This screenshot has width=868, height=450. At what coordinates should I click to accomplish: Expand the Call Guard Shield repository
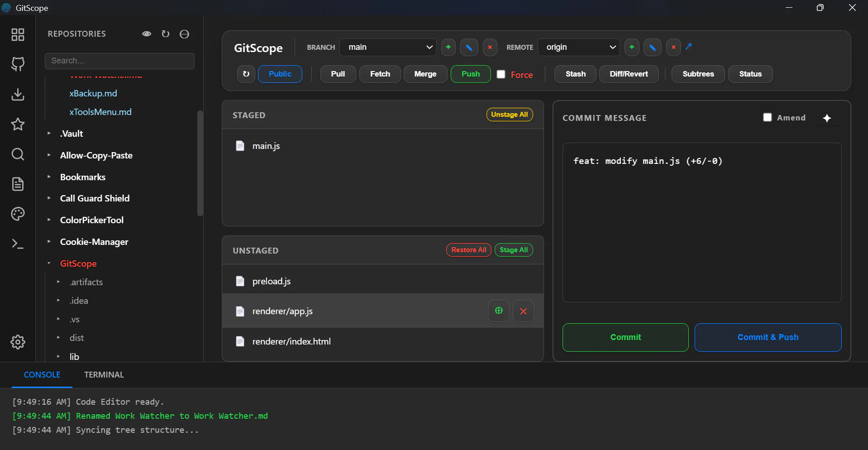coord(49,198)
